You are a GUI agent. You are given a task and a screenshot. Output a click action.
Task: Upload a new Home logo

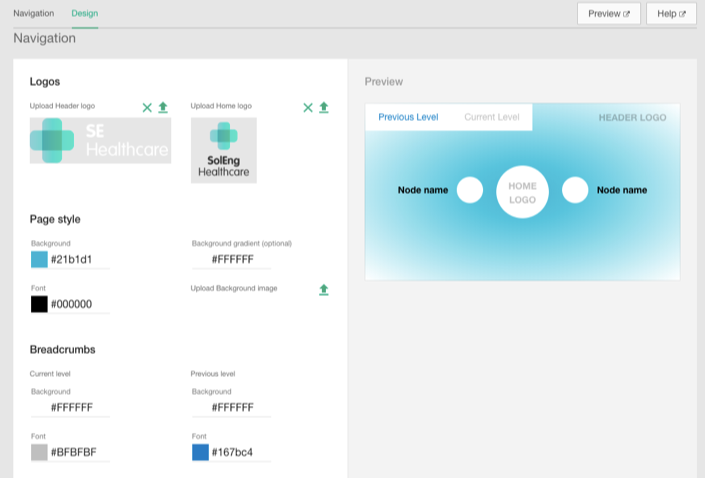point(324,107)
